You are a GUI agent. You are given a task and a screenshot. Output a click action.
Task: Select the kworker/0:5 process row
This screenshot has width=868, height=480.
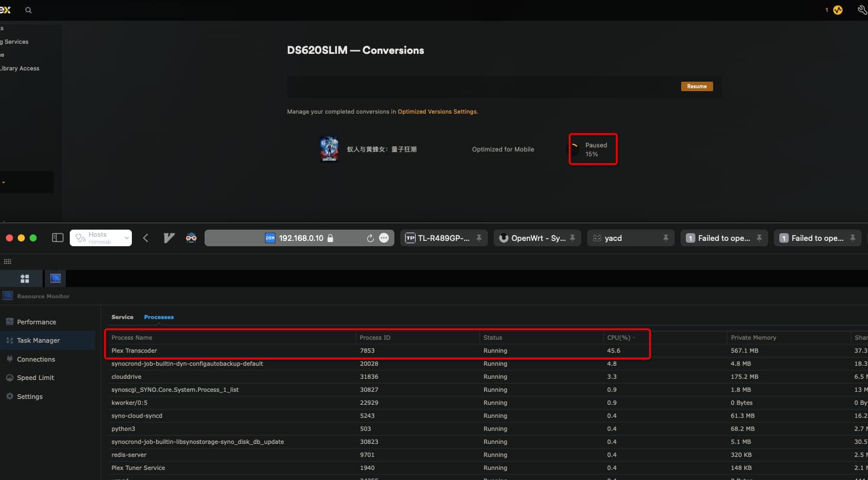(x=488, y=402)
